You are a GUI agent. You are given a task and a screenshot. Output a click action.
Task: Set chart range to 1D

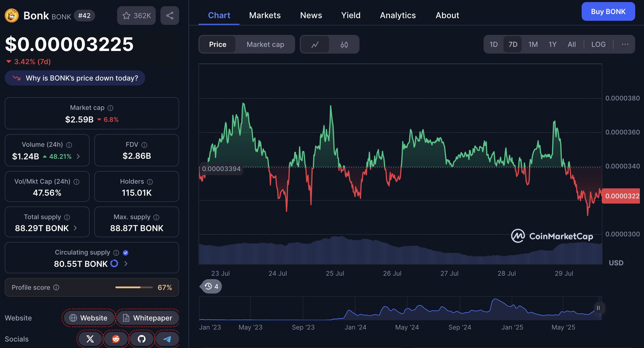click(494, 45)
